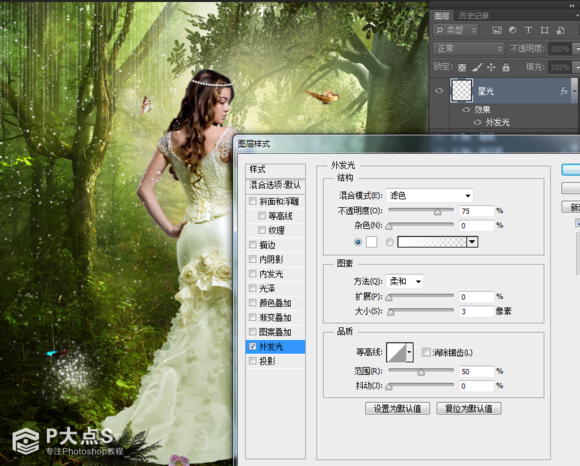This screenshot has height=466, width=580.
Task: Select the gradient radio button
Action: coord(390,242)
